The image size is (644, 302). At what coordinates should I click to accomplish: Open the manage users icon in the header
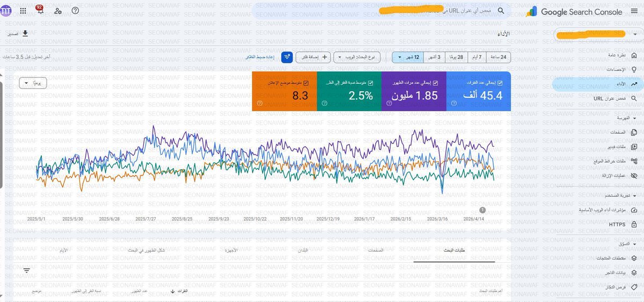point(58,11)
